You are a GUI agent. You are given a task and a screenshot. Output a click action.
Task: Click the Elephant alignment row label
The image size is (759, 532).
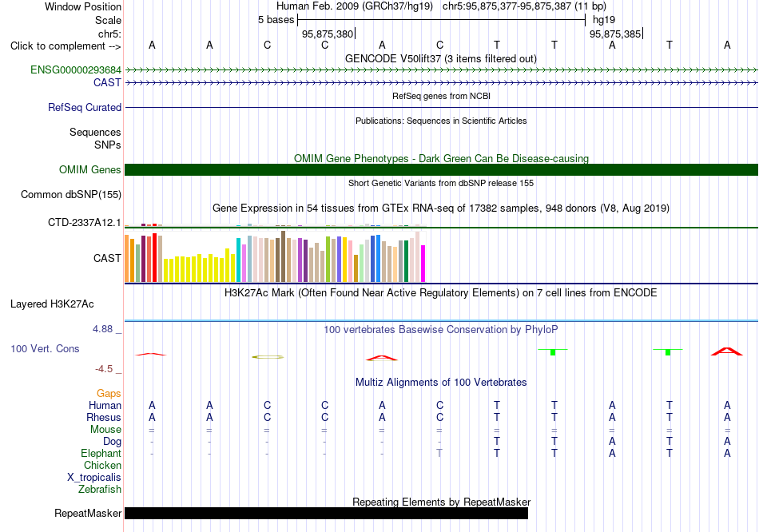pyautogui.click(x=101, y=454)
